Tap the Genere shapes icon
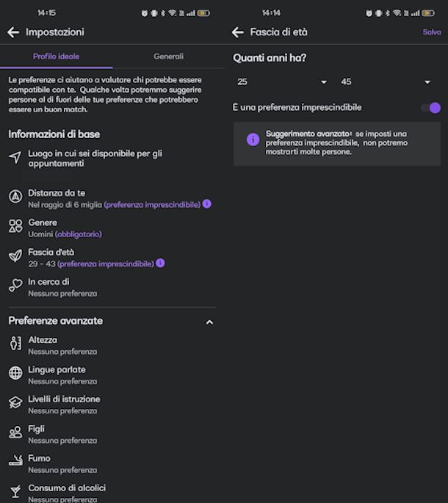This screenshot has height=503, width=448. point(15,226)
